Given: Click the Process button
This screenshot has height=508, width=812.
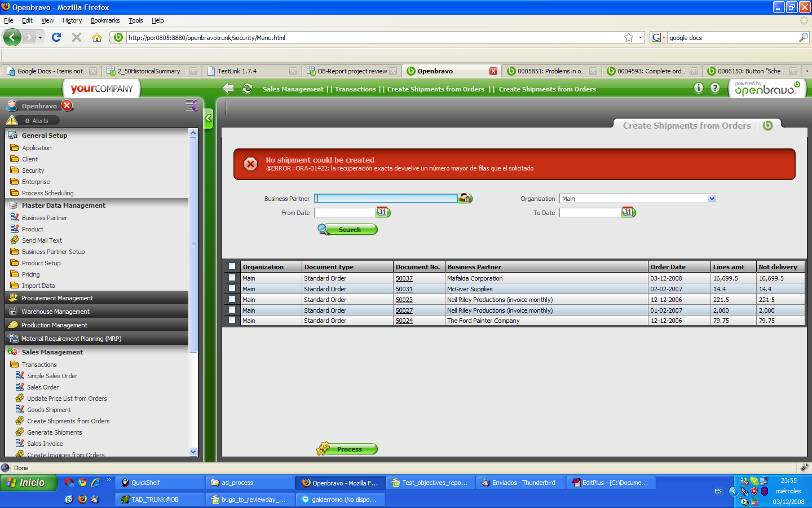Looking at the screenshot, I should tap(347, 449).
